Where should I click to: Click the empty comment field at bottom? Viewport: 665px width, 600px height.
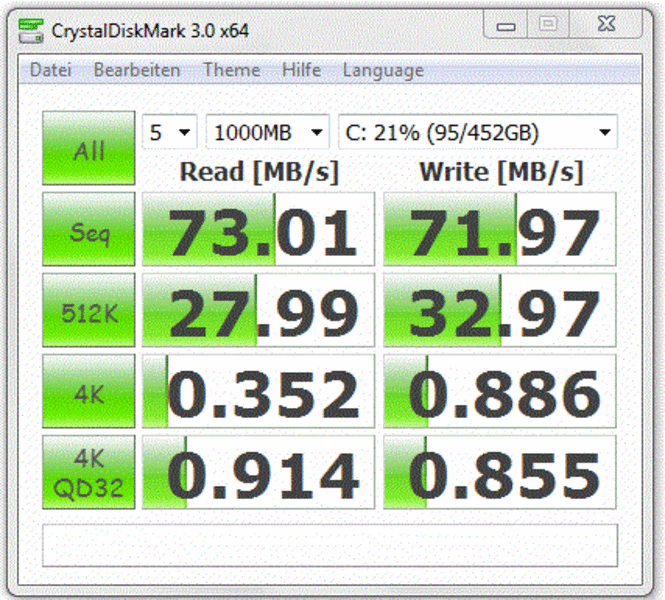coord(330,545)
